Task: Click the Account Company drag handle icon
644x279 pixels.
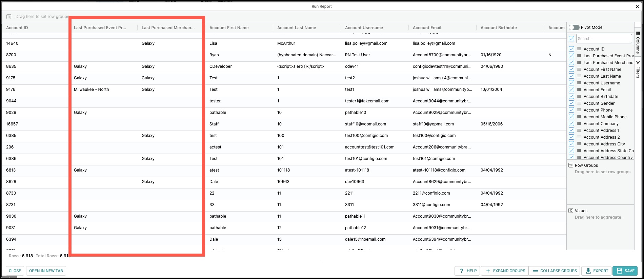Action: tap(579, 124)
